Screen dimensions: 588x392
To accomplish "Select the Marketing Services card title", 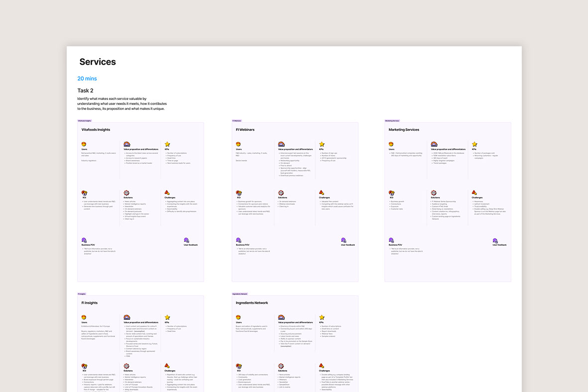I will (404, 130).
